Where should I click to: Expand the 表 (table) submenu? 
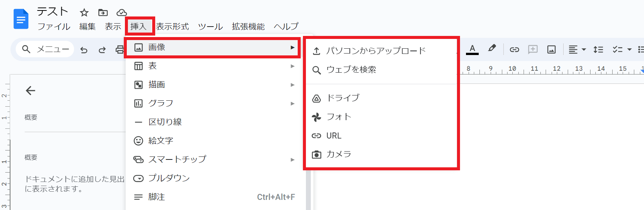[x=213, y=66]
